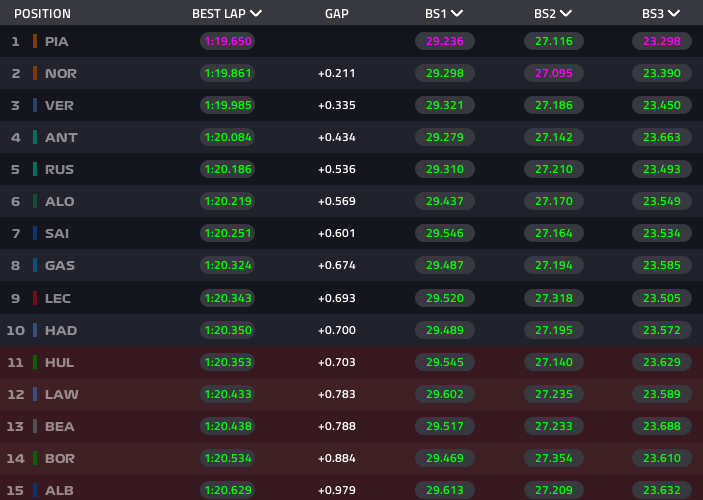Click the green team color bar beside BOR
Viewport: 703px width, 500px height.
click(35, 458)
